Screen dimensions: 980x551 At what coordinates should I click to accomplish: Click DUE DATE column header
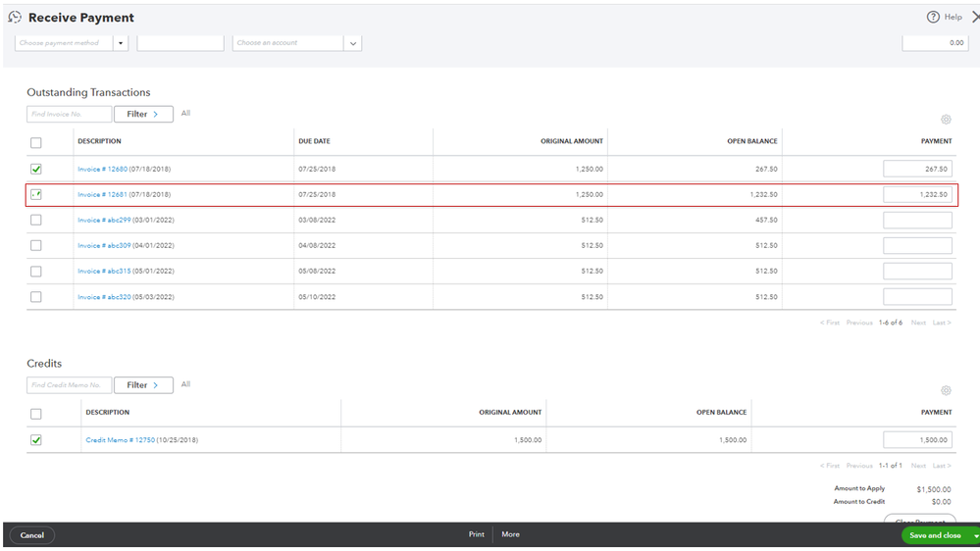pyautogui.click(x=314, y=141)
